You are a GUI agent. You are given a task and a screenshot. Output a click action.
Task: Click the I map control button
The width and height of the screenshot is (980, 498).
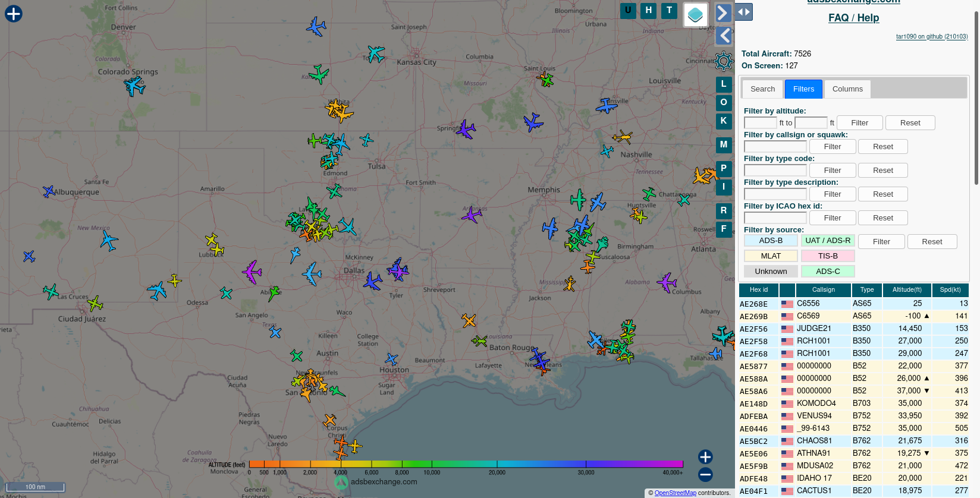coord(724,187)
